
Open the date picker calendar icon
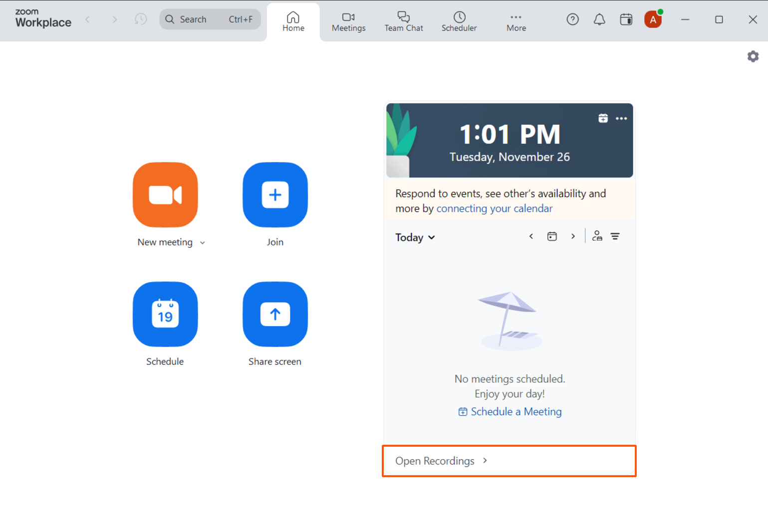coord(552,236)
